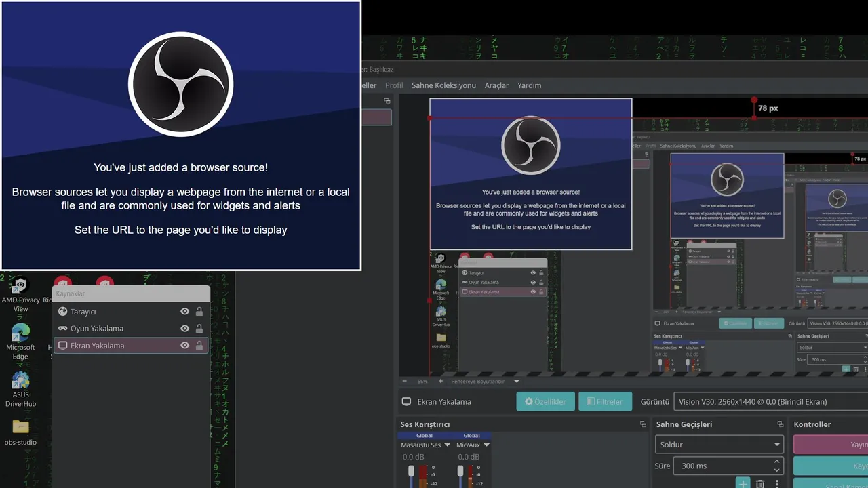
Task: Remove the transition with the trash icon
Action: [760, 483]
